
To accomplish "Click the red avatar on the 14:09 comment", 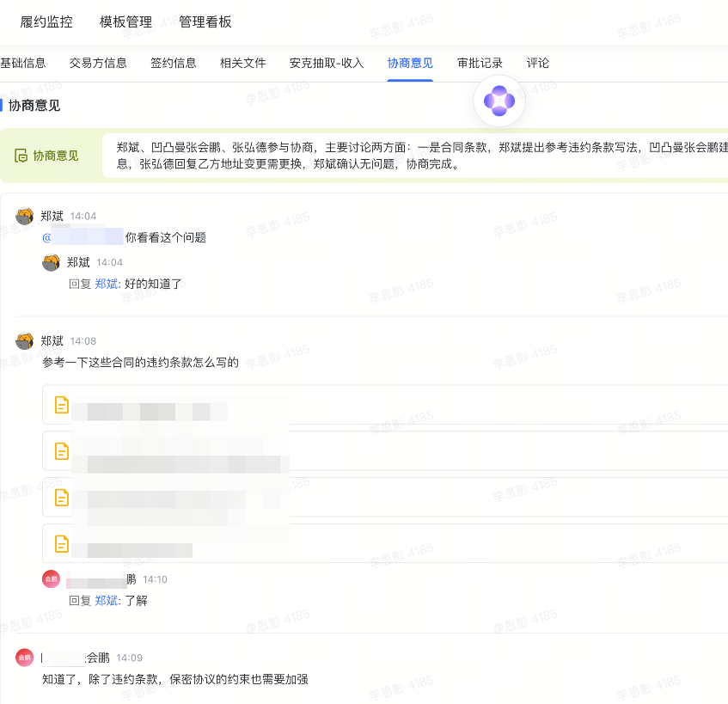I will (25, 658).
